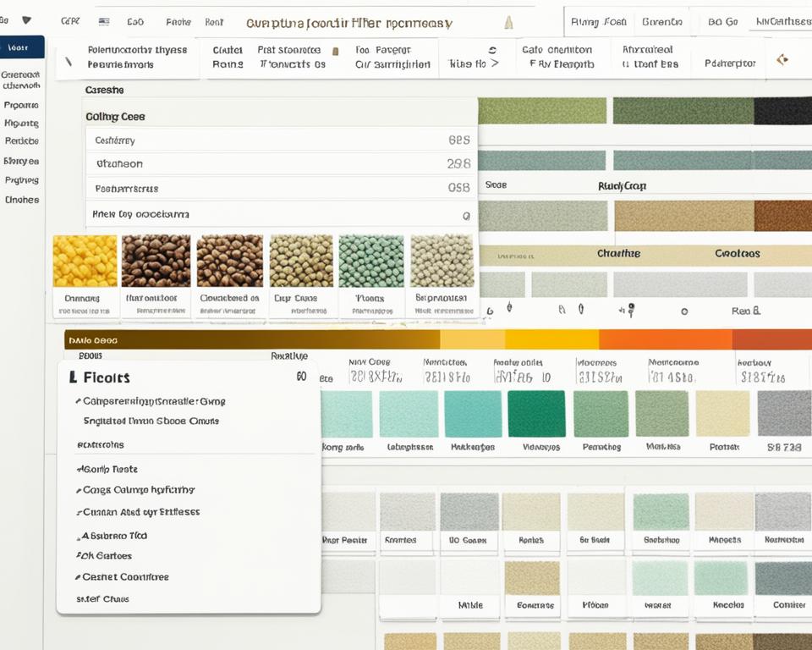Click the orange diamond arrow icon in toolbar
Image resolution: width=812 pixels, height=650 pixels.
click(782, 59)
